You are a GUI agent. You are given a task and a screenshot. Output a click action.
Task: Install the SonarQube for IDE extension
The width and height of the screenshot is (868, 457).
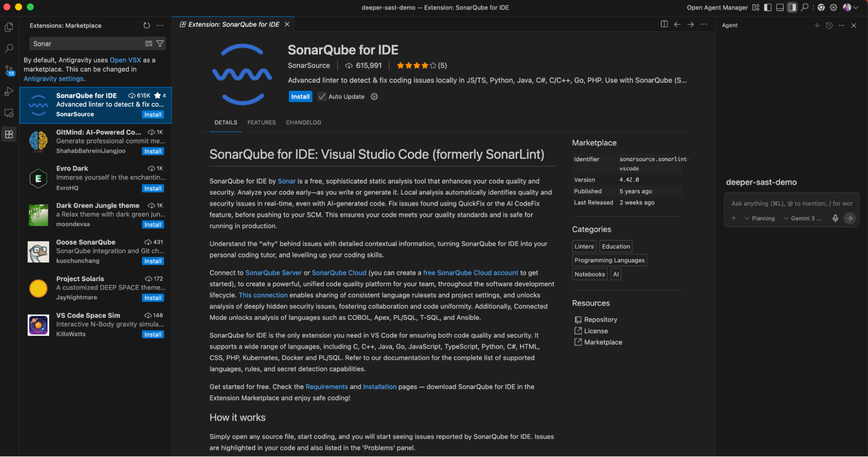click(x=300, y=96)
